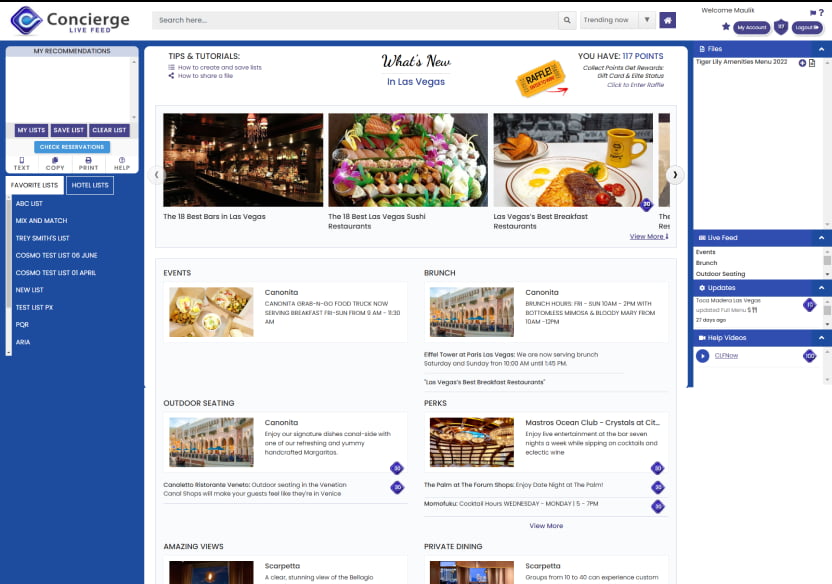Open the CLFNow video link
Viewport: 832px width, 584px height.
726,356
